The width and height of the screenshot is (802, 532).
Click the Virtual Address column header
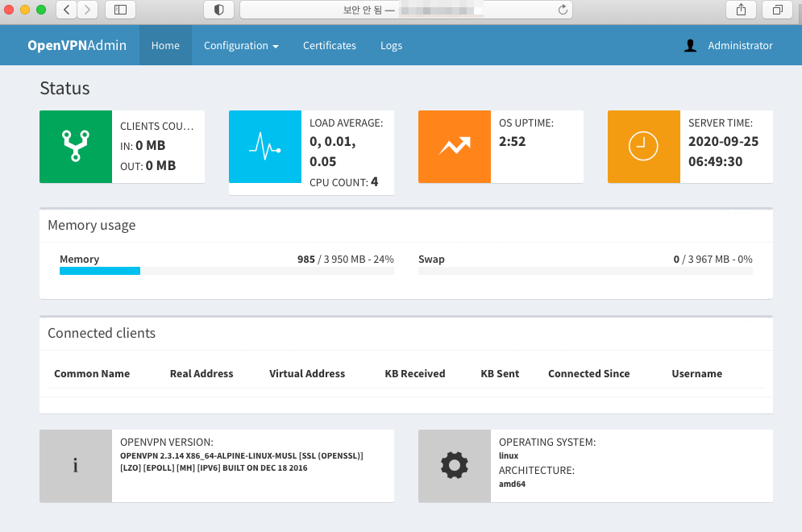307,374
